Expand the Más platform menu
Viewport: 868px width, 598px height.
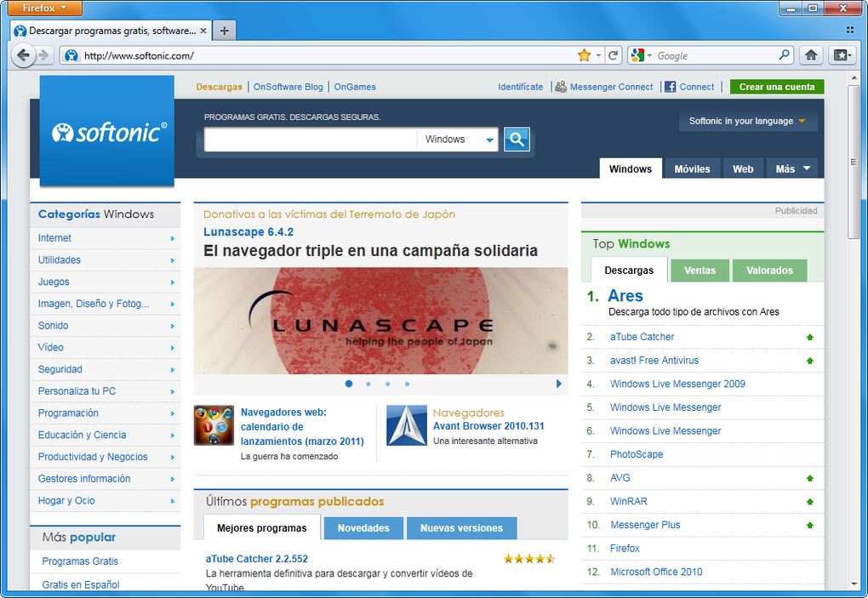tap(793, 168)
